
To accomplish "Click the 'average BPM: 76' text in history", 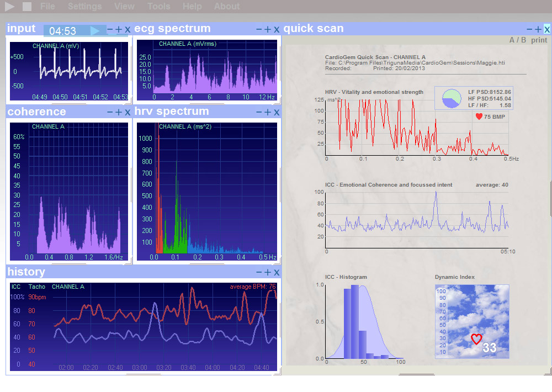I will pos(253,287).
